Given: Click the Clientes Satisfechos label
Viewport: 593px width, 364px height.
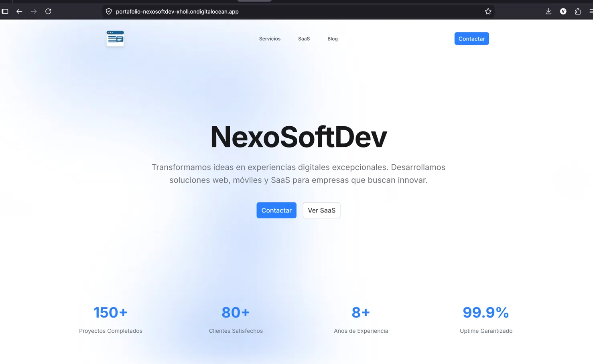Looking at the screenshot, I should 236,331.
